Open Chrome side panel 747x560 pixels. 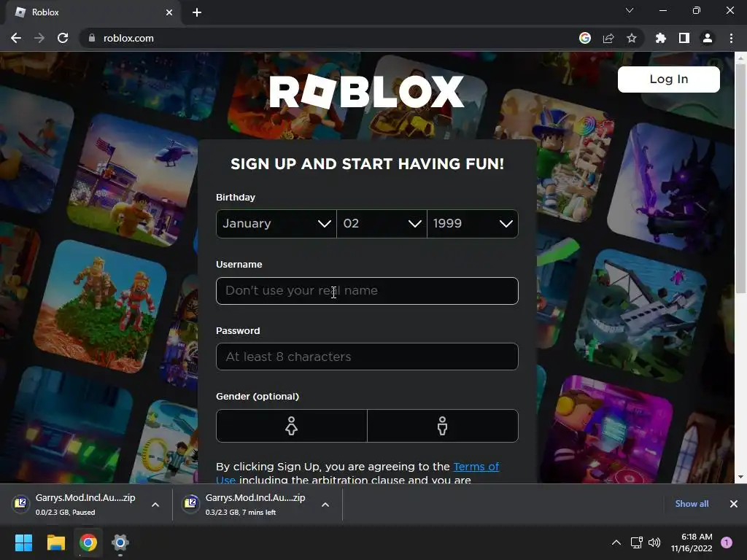pos(684,38)
